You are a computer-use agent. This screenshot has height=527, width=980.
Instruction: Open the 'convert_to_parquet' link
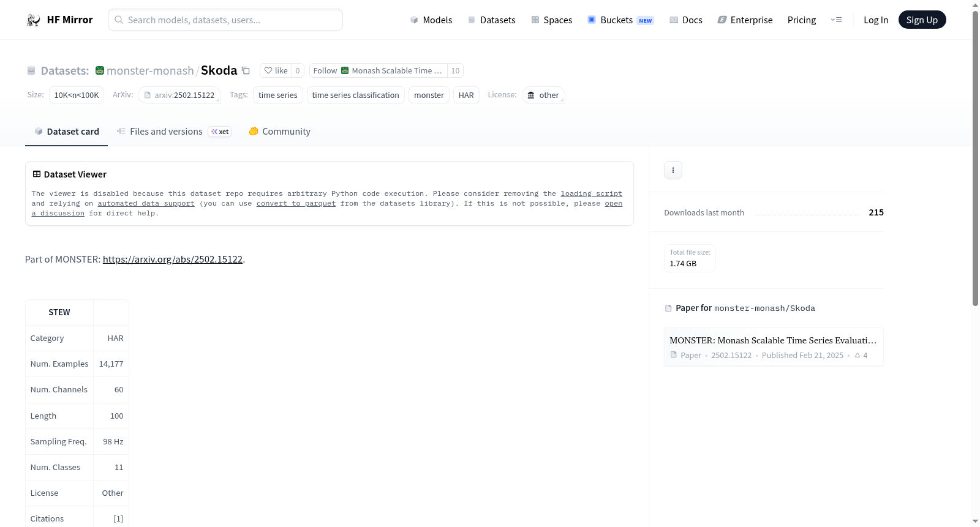click(x=296, y=203)
